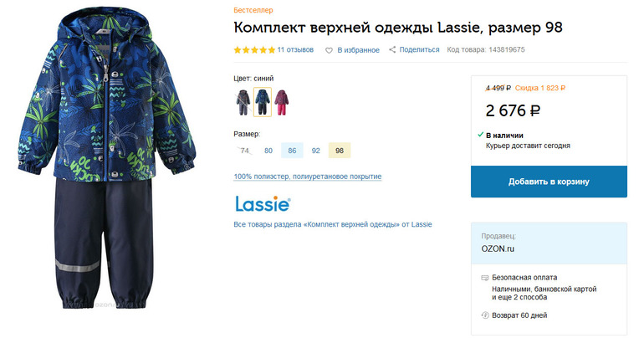Select size 80
Screen dimensions: 644x338
tap(268, 151)
